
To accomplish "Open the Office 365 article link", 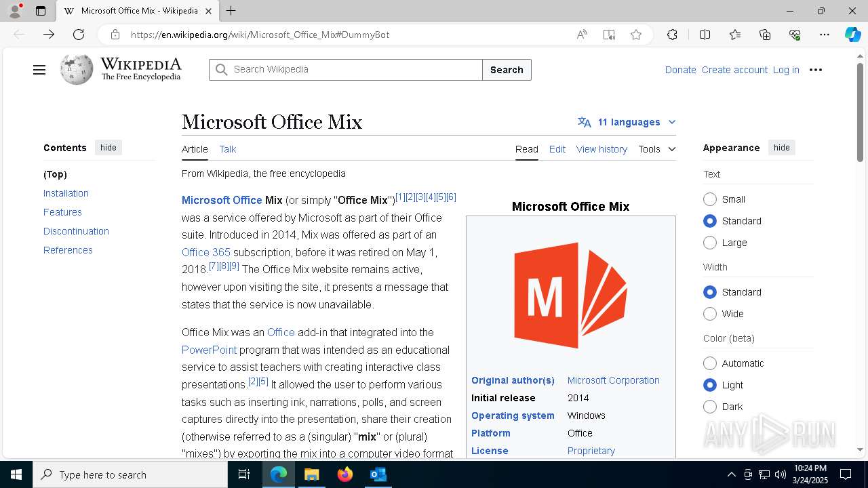I will click(x=206, y=252).
